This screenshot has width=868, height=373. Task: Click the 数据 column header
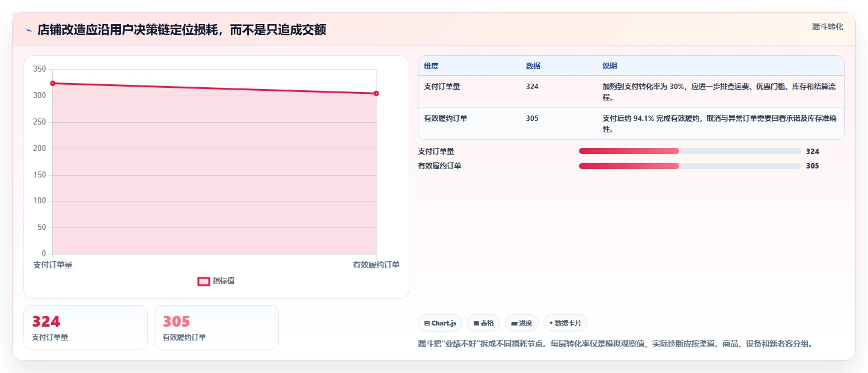click(533, 66)
